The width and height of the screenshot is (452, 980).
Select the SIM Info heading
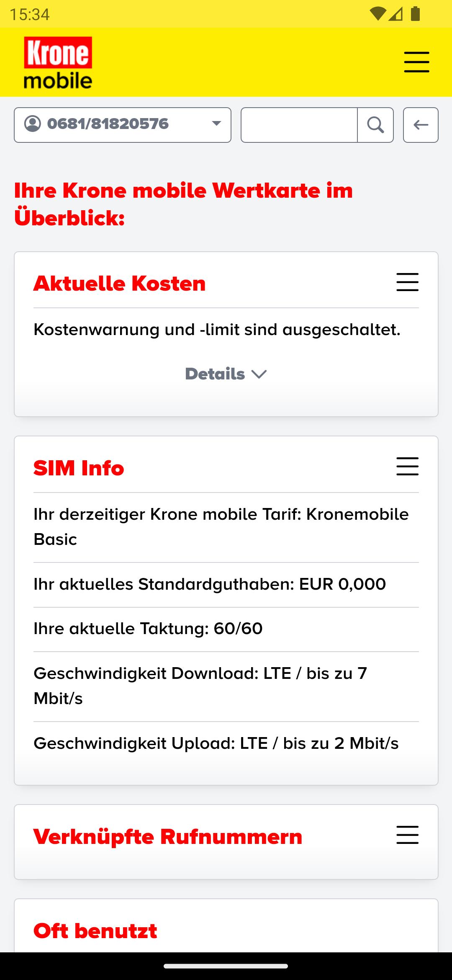[79, 468]
